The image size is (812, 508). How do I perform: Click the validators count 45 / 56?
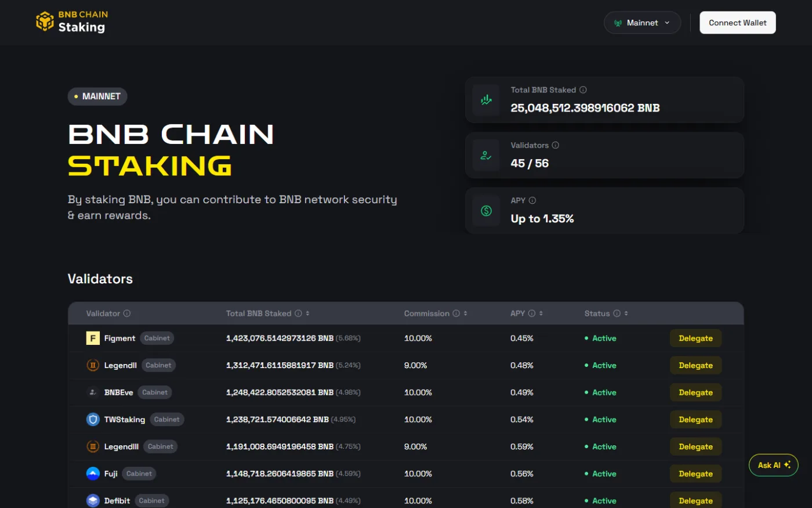(530, 164)
